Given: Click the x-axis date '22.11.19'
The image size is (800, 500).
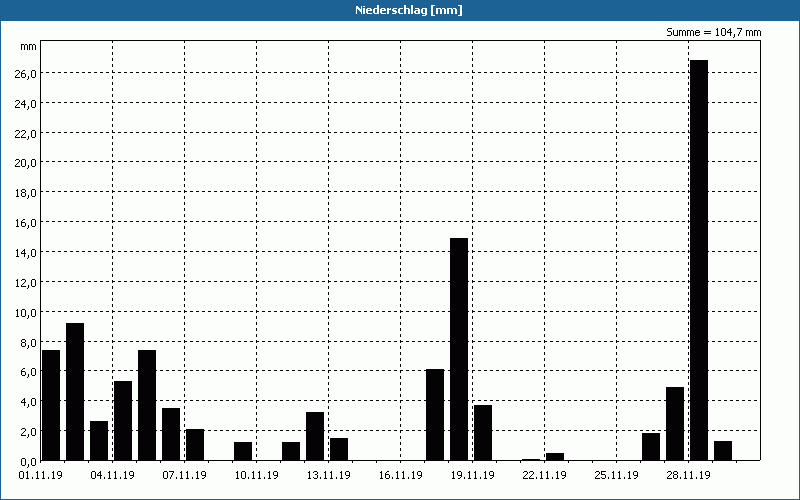Looking at the screenshot, I should coord(544,476).
